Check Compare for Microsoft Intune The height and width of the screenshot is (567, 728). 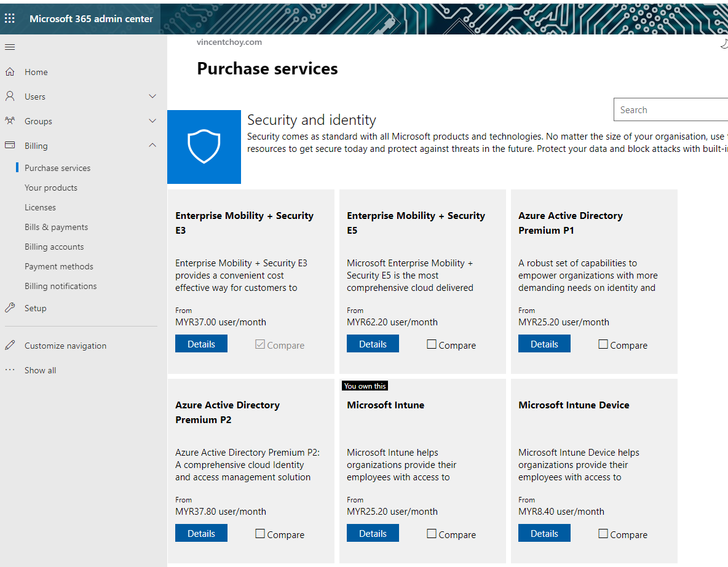(431, 534)
